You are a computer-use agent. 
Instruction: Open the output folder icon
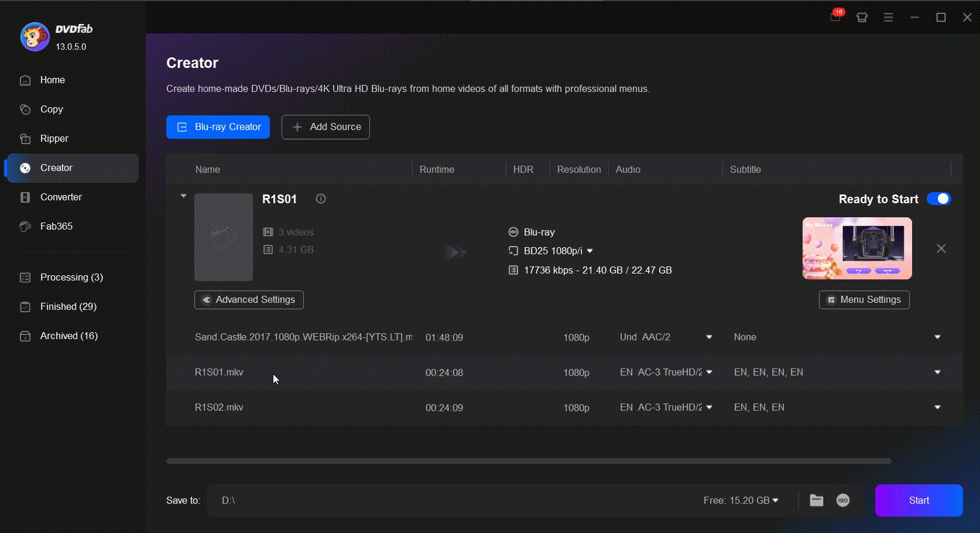pyautogui.click(x=816, y=500)
